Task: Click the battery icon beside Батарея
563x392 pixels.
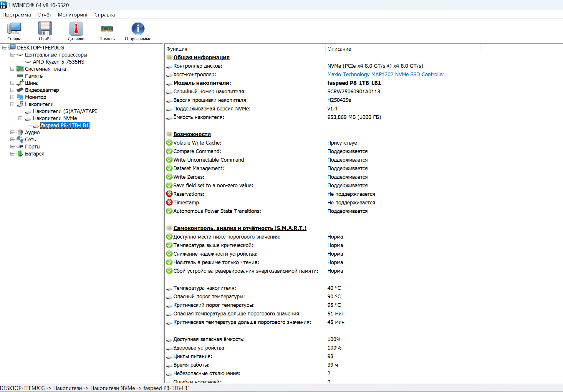Action: [20, 153]
